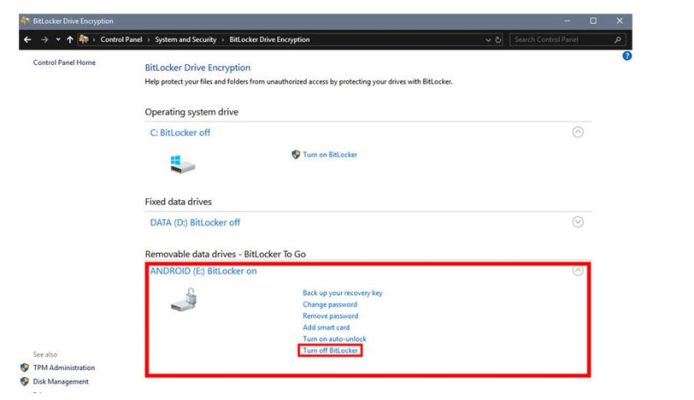The image size is (694, 400).
Task: Go up one level with the up arrow
Action: tap(69, 40)
